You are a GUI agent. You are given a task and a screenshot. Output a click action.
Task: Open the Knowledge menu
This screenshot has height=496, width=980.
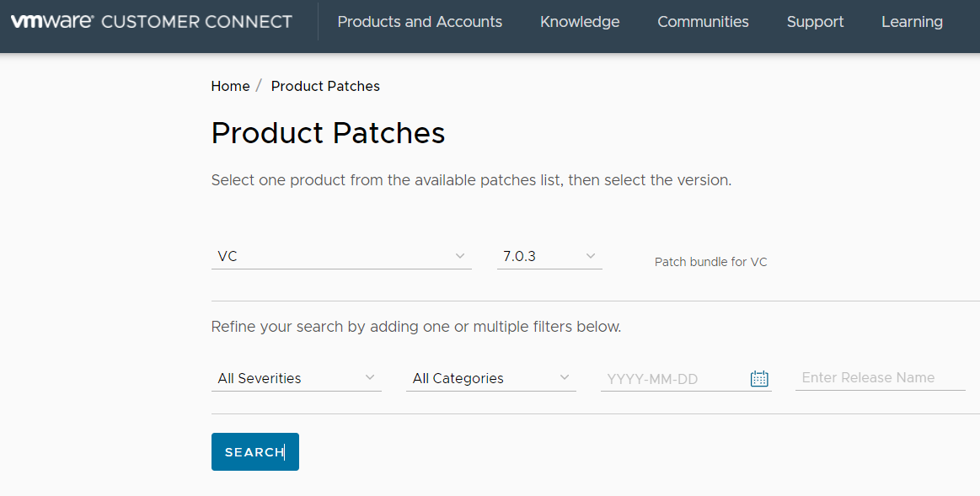(580, 22)
